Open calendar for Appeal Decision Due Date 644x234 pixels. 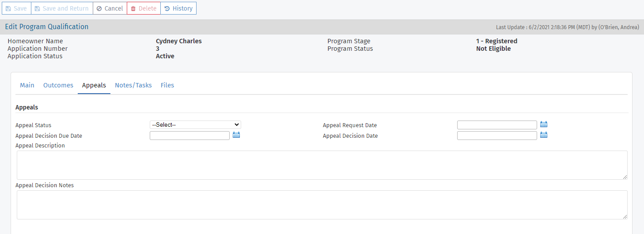click(x=236, y=135)
